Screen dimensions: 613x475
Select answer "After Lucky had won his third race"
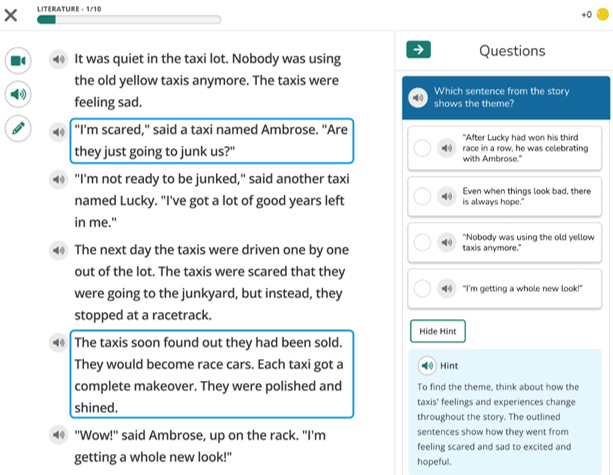(423, 148)
